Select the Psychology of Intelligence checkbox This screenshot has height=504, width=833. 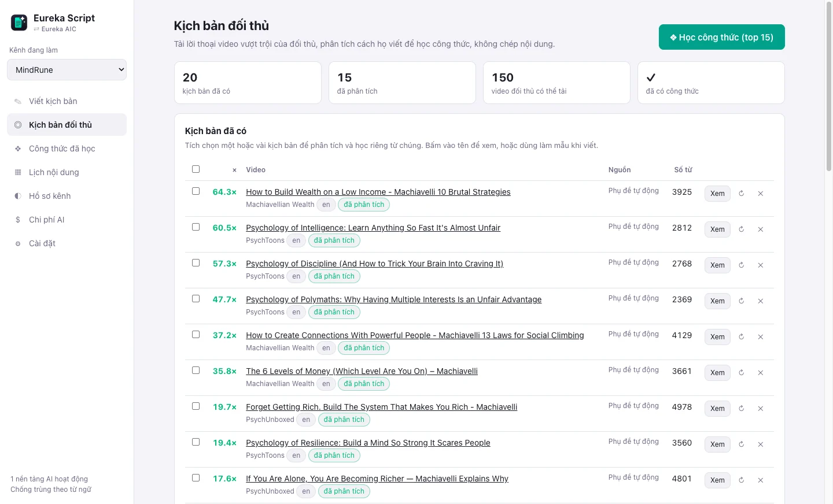(x=196, y=227)
